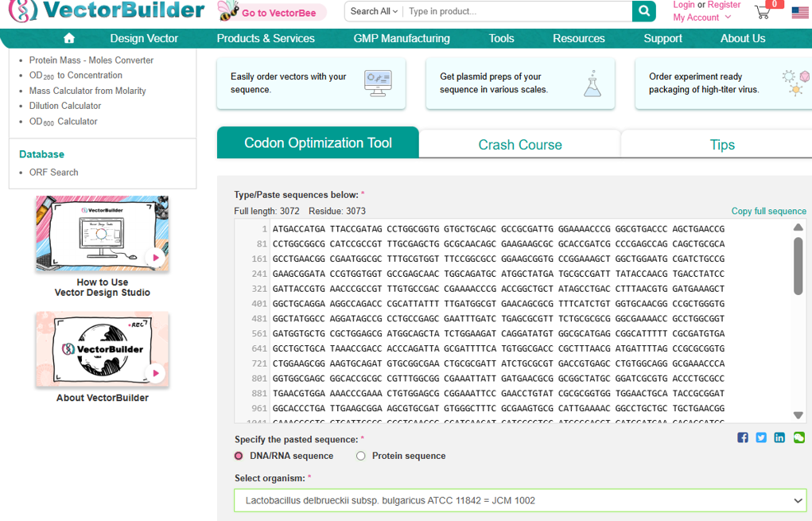Expand the My Account menu
Screen dimensions: 812x521
(x=701, y=17)
